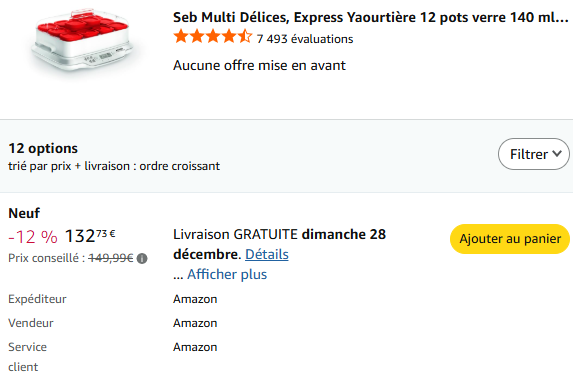Viewport: 573px width, 377px height.
Task: Click the struck-through 149,99€ price
Action: click(x=111, y=258)
